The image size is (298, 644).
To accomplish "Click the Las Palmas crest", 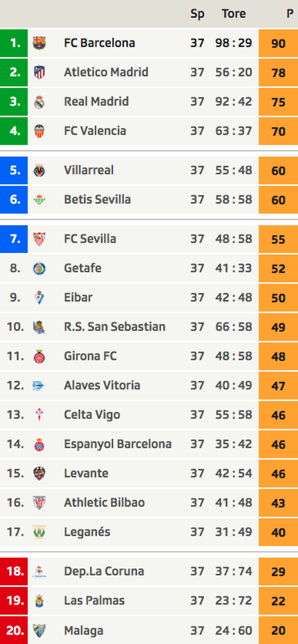I will (39, 600).
